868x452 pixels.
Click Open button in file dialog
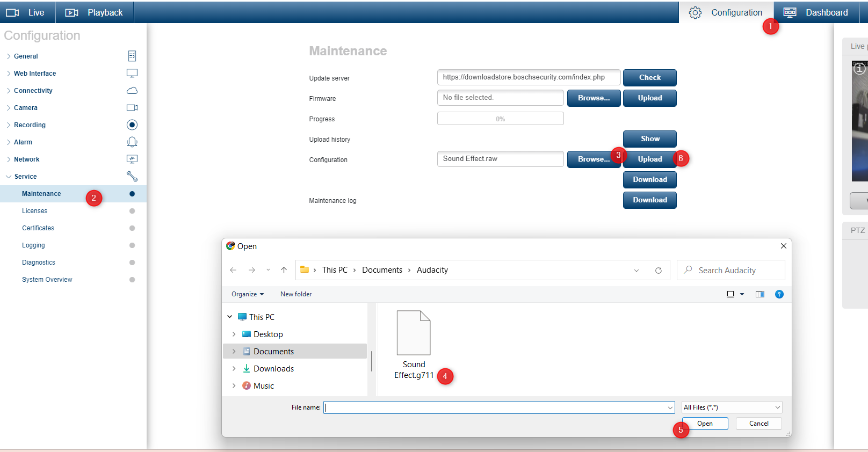coord(705,424)
